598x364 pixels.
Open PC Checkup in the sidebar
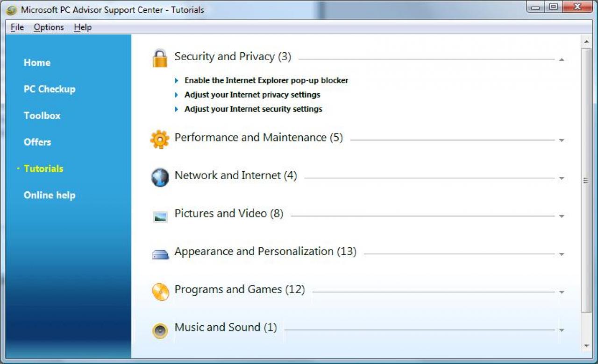pyautogui.click(x=50, y=89)
